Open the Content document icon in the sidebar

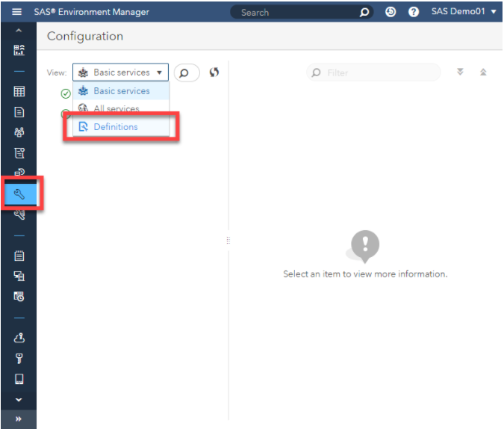click(x=19, y=112)
